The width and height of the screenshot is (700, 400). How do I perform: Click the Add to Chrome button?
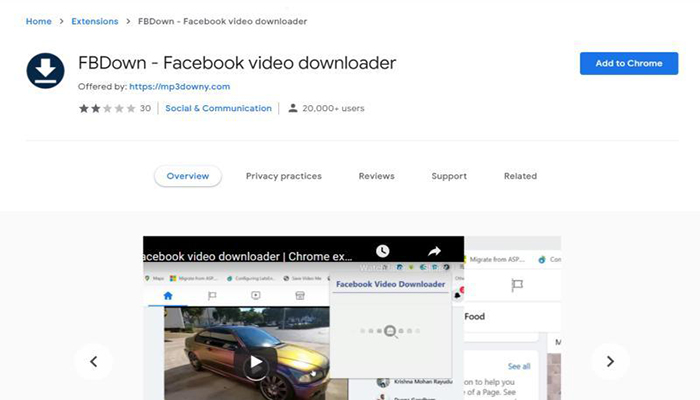click(628, 63)
